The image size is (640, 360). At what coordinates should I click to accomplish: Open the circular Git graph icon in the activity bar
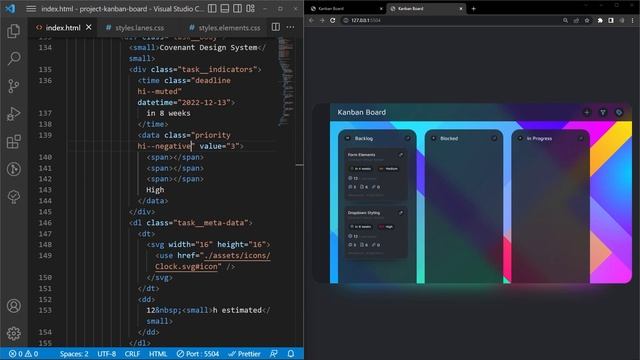(x=13, y=169)
